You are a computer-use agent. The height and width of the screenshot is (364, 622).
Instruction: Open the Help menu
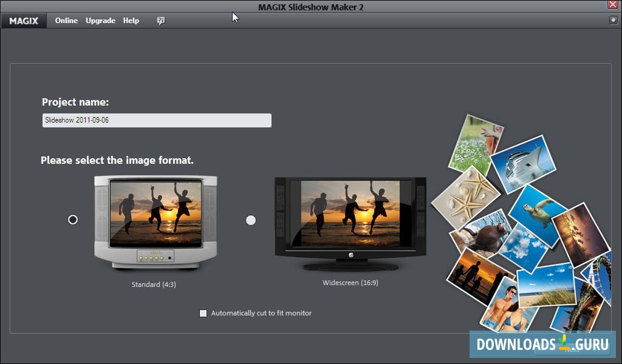coord(131,20)
